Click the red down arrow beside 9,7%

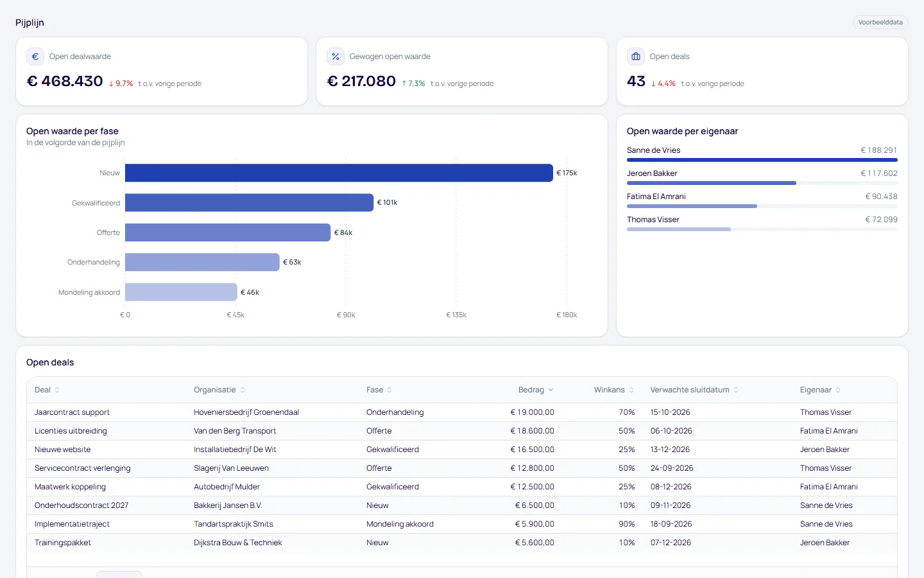(x=111, y=84)
